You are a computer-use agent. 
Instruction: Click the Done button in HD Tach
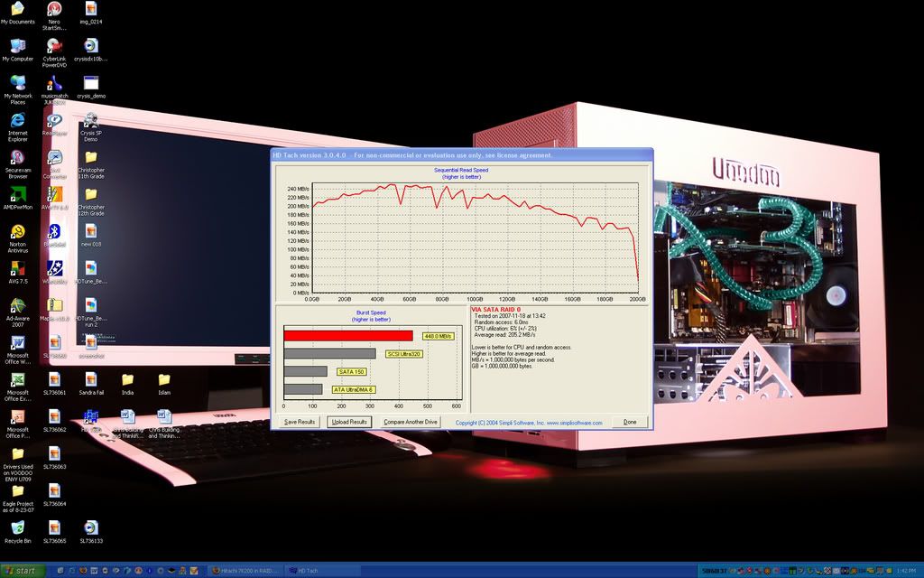coord(629,422)
